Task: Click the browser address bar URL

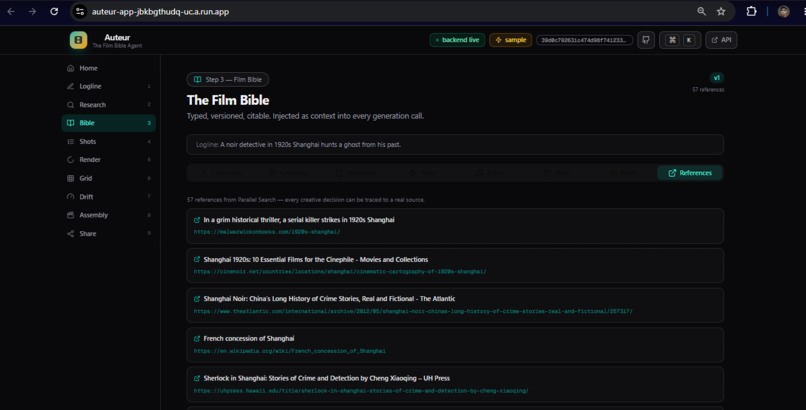Action: point(160,11)
